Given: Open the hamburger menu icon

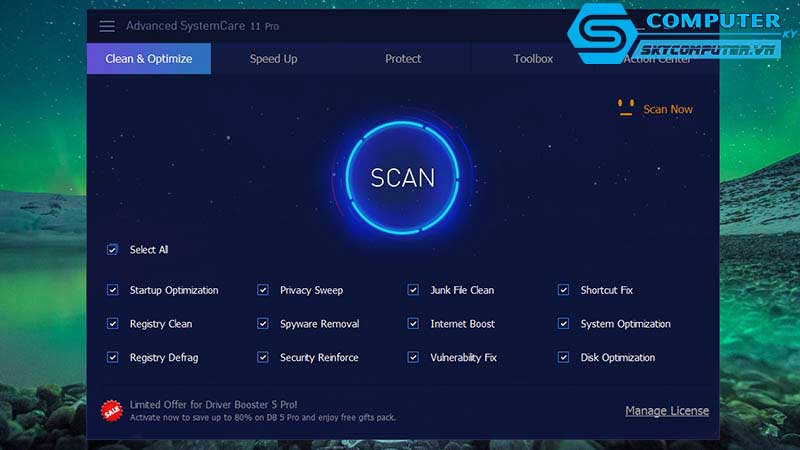Looking at the screenshot, I should [x=107, y=26].
